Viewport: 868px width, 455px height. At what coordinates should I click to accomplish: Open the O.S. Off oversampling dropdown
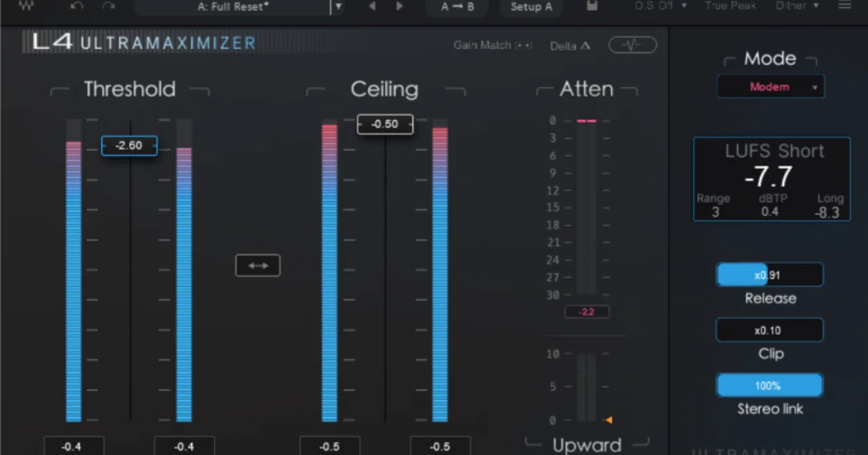point(660,5)
